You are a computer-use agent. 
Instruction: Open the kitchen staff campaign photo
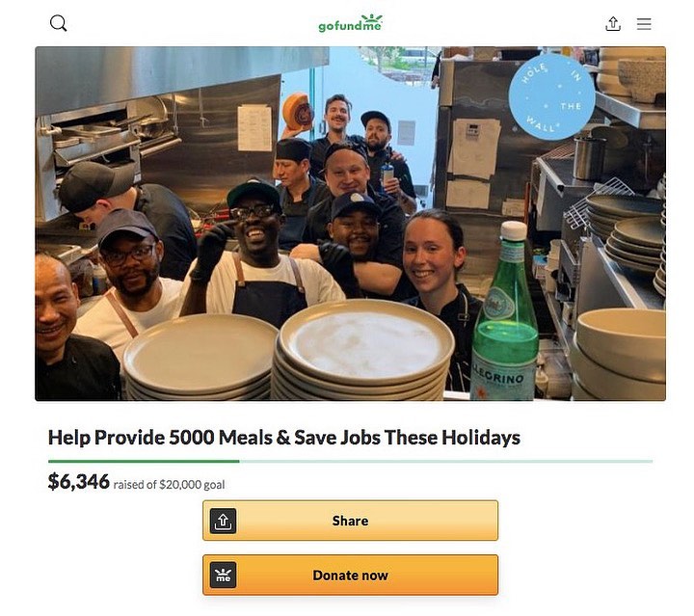tap(350, 224)
